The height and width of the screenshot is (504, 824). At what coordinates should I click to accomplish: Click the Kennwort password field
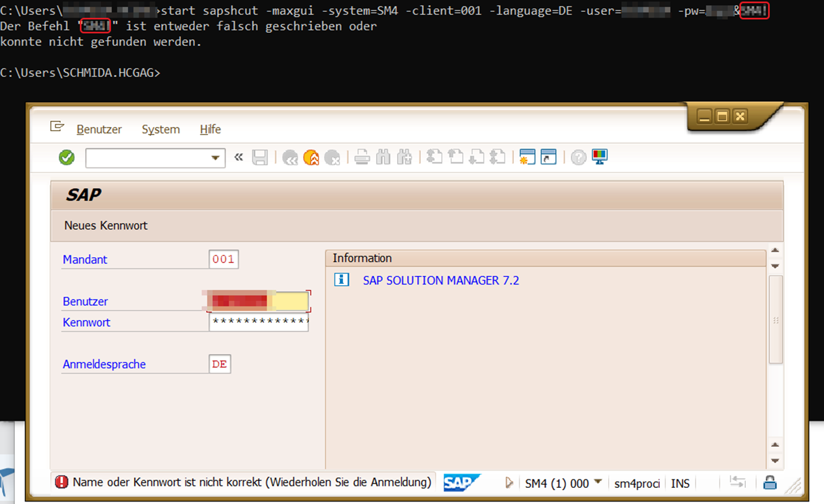tap(258, 322)
